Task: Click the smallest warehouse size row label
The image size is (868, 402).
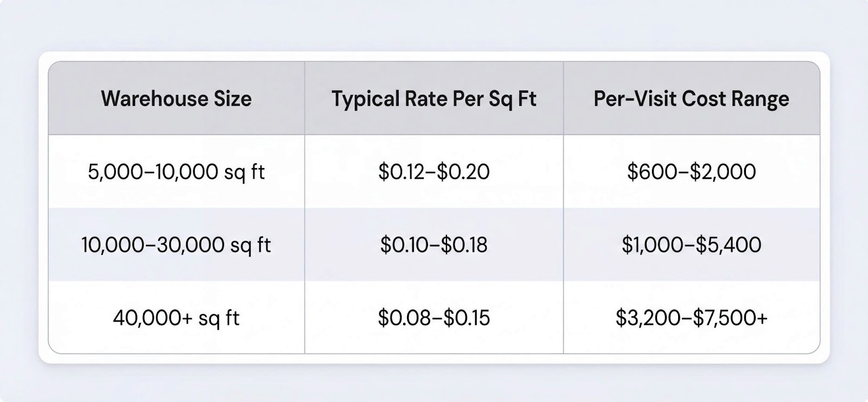Action: tap(176, 172)
